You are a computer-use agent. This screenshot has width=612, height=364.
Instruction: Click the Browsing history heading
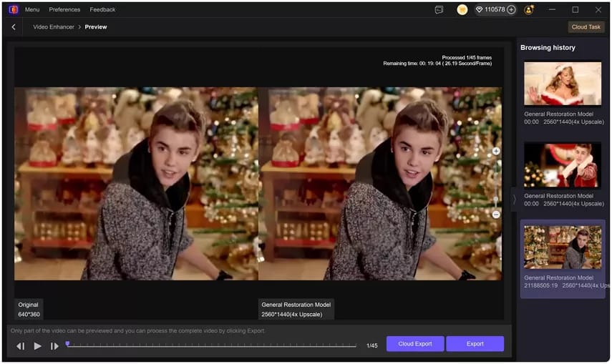pos(548,48)
